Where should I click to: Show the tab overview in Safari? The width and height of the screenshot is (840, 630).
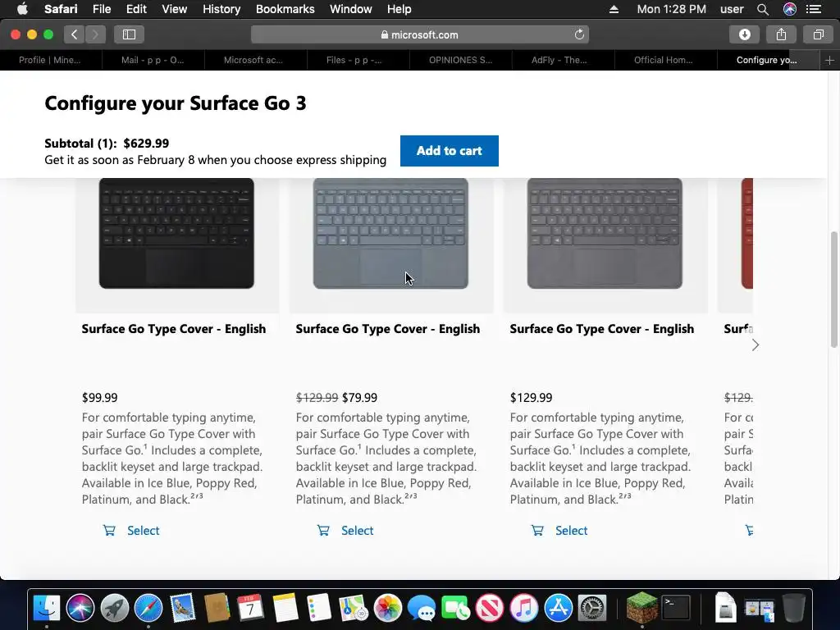(x=818, y=34)
